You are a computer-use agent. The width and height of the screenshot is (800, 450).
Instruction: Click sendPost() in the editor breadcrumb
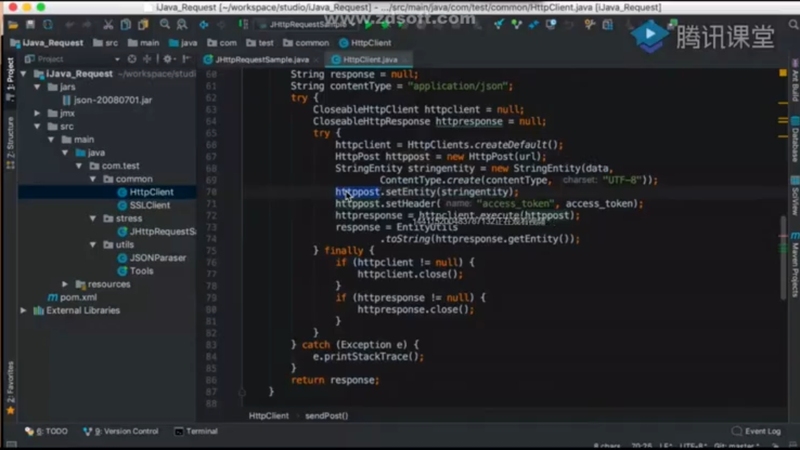pyautogui.click(x=326, y=415)
